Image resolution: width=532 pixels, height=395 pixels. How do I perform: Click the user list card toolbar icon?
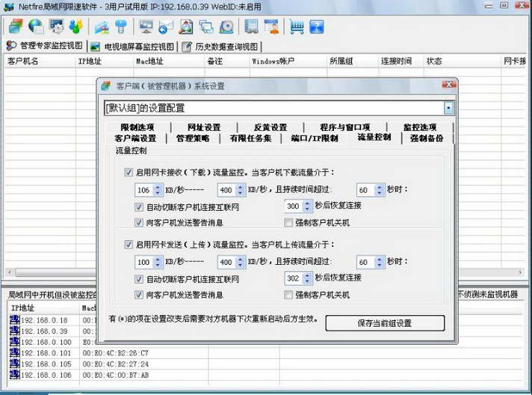click(271, 26)
